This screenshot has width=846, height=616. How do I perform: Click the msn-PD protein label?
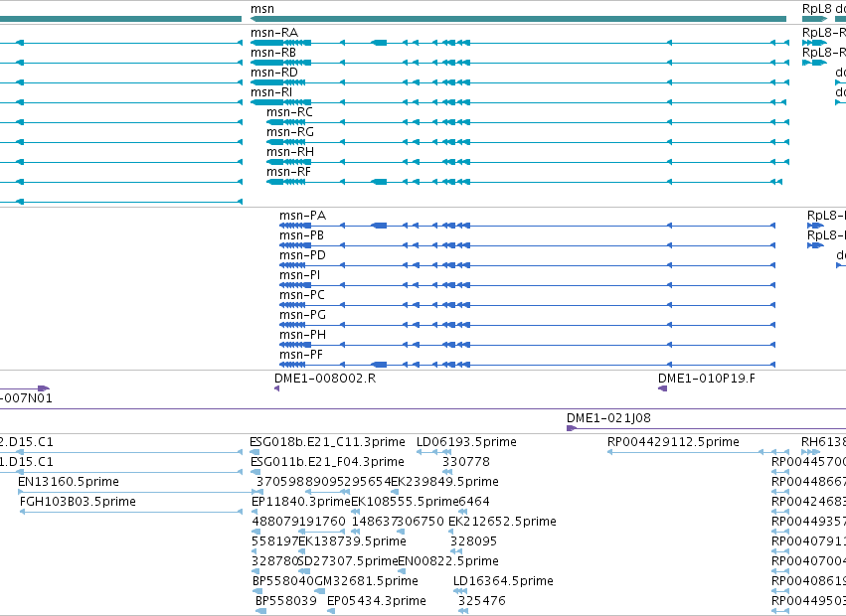click(302, 255)
